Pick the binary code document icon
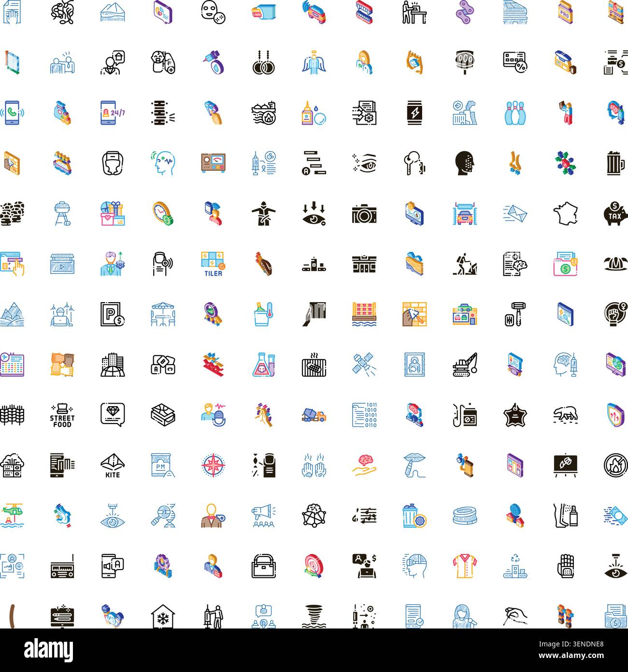Viewport: 628px width, 672px height. click(364, 415)
